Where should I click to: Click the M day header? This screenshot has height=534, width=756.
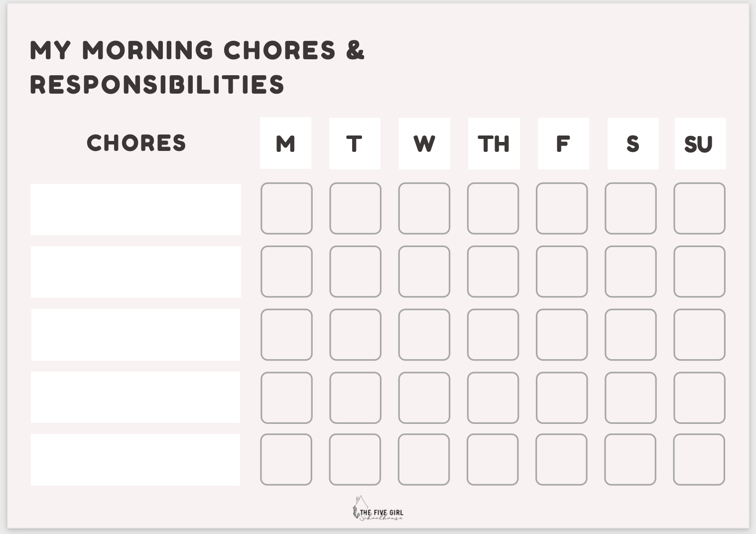click(x=285, y=143)
